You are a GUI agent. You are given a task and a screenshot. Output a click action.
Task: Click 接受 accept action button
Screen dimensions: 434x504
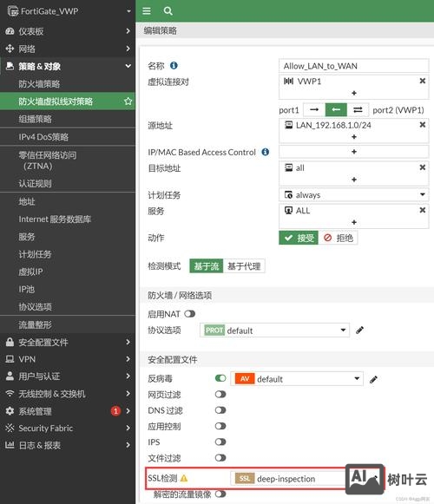[x=299, y=238]
